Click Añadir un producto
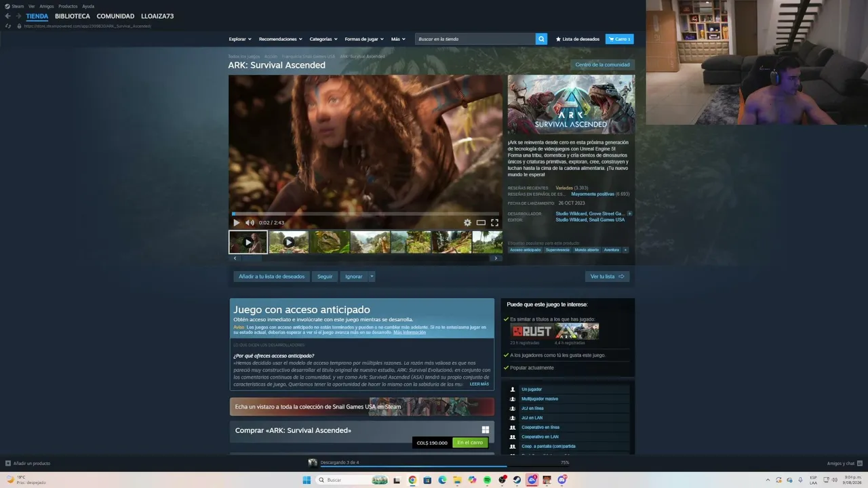Screen dimensions: 868x488 [28, 464]
